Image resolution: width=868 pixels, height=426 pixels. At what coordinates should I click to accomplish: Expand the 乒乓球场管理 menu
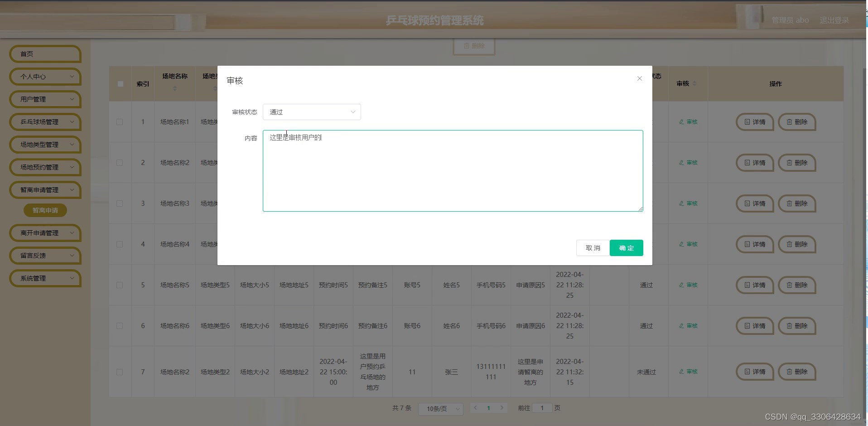tap(45, 122)
